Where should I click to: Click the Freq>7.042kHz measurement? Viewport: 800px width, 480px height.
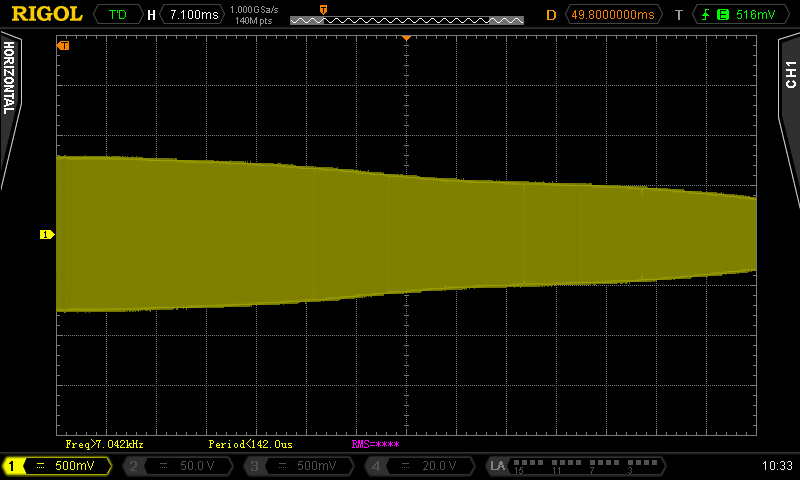pyautogui.click(x=105, y=444)
